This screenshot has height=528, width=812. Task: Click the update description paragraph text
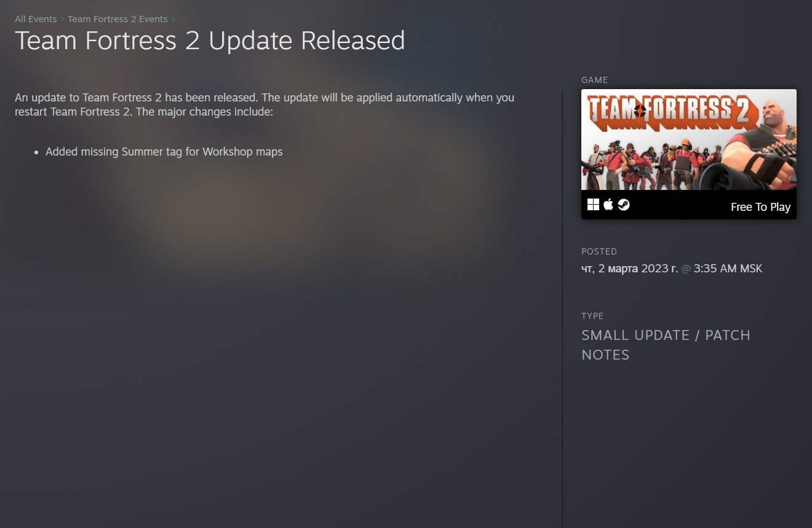coord(265,104)
